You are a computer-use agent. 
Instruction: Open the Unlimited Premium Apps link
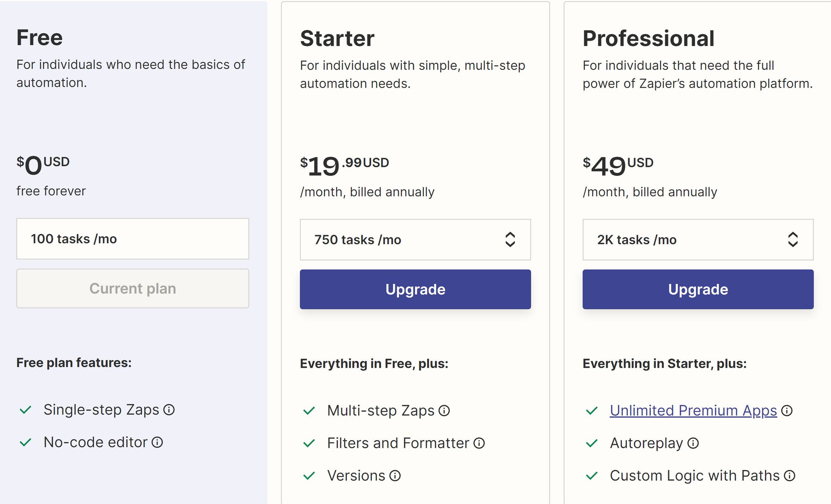pos(693,411)
